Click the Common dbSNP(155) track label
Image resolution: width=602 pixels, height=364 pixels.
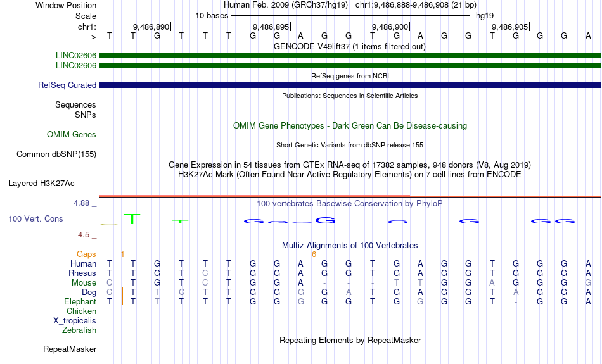coord(56,154)
